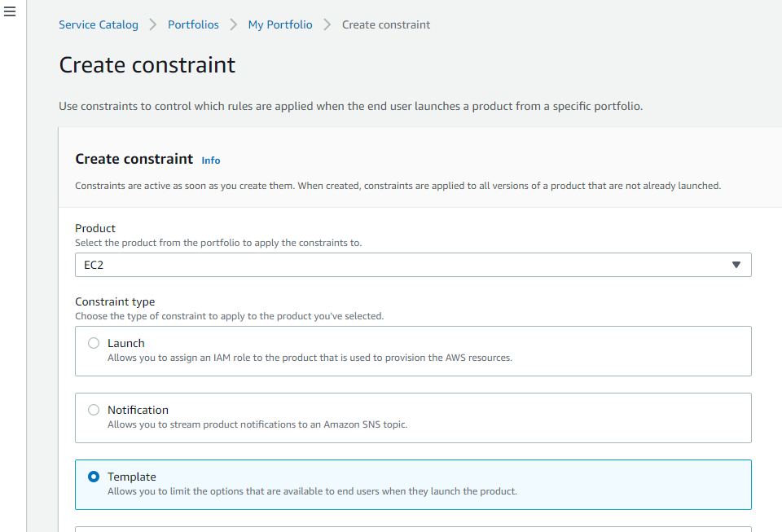
Task: Click Launch option description about IAM role
Action: 310,358
